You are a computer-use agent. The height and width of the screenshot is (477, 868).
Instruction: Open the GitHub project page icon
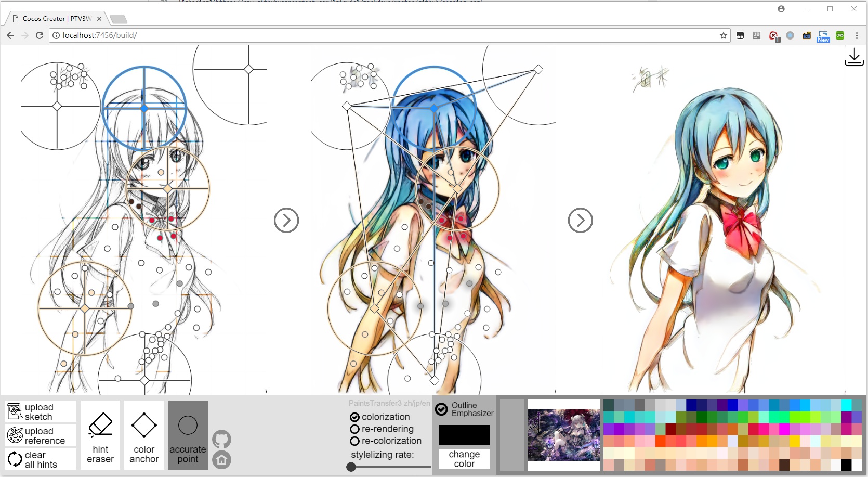coord(222,439)
